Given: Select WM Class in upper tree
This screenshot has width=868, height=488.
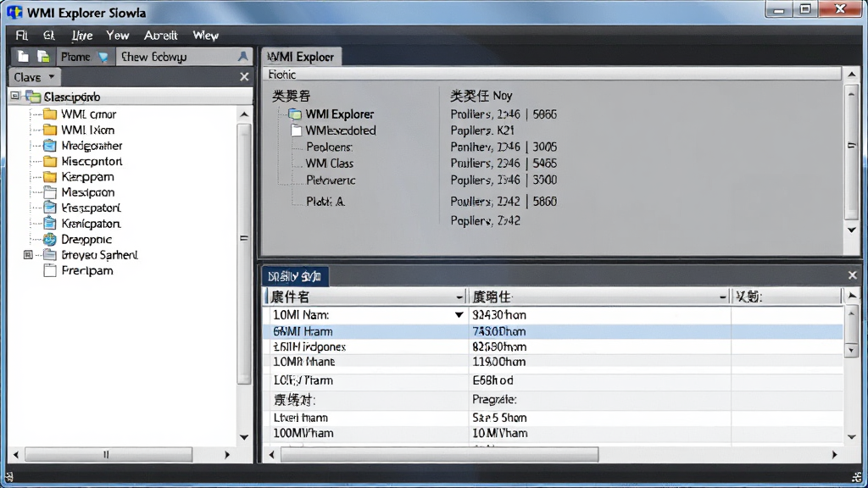Looking at the screenshot, I should click(x=330, y=164).
